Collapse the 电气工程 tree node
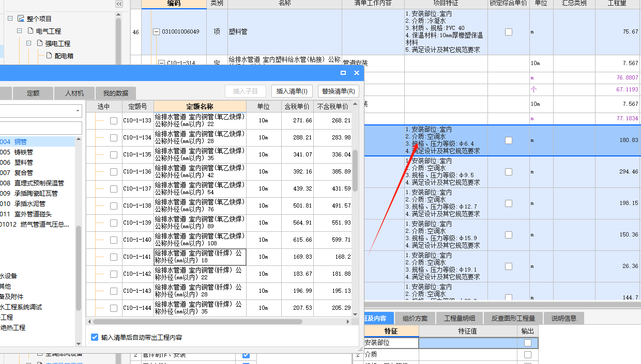 (x=19, y=31)
